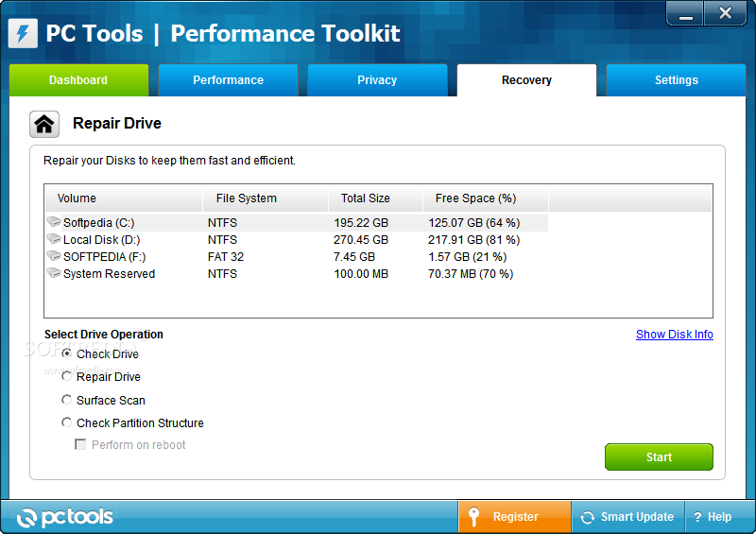Open the Show Disk Info link
This screenshot has height=534, width=756.
(675, 335)
